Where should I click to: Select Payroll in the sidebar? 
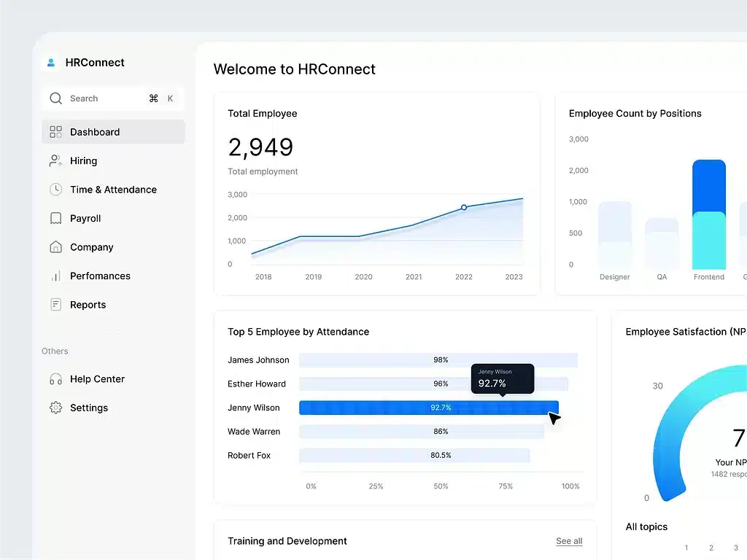tap(113, 219)
